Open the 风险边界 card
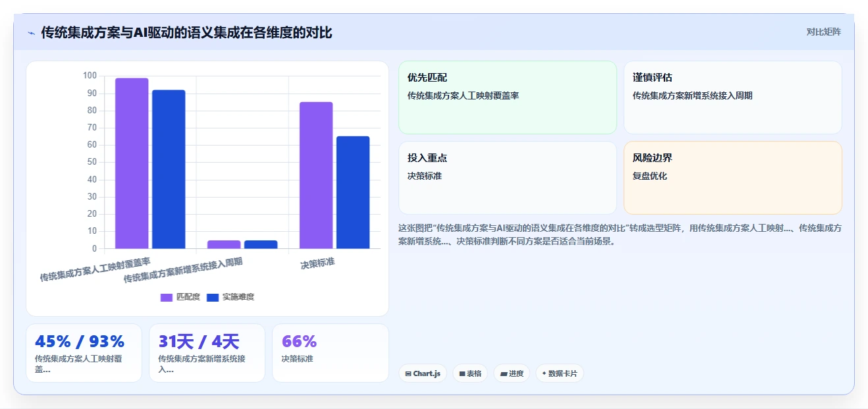 click(x=733, y=178)
